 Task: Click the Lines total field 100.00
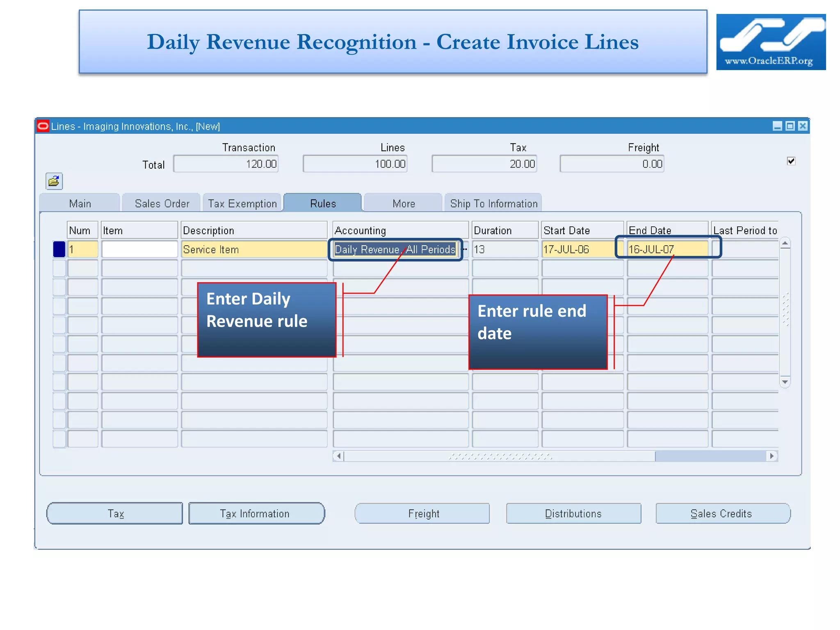[x=355, y=164]
